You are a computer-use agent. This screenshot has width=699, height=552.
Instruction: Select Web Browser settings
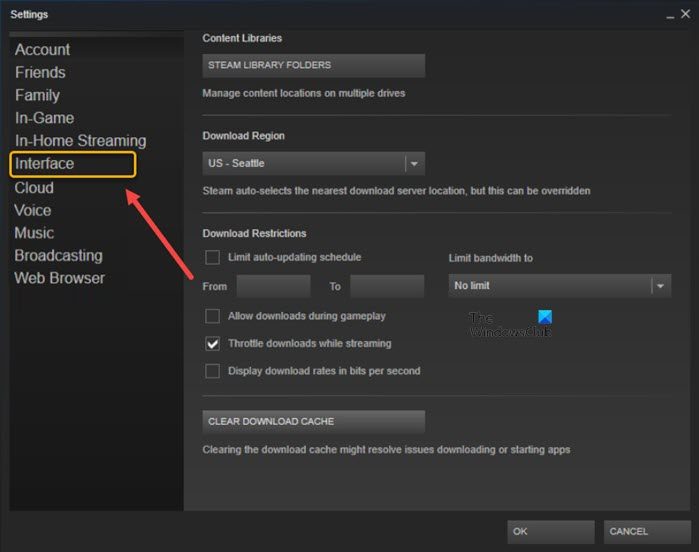pyautogui.click(x=60, y=278)
